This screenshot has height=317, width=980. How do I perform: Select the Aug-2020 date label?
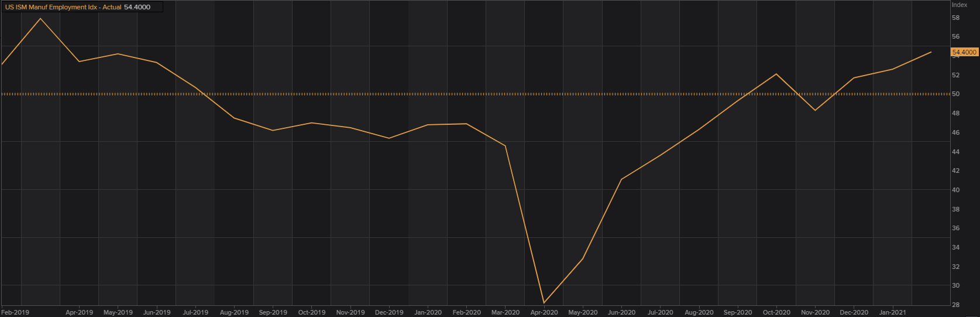(x=699, y=312)
